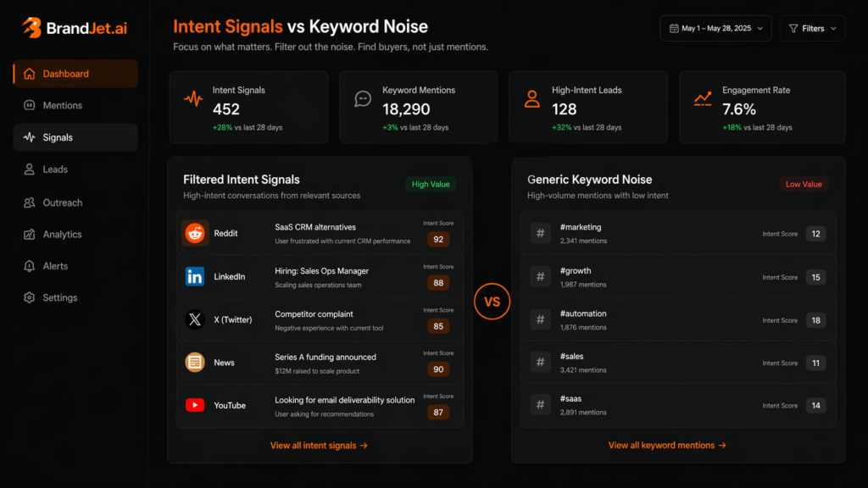Click the hash icon beside #marketing
The width and height of the screenshot is (868, 488).
click(x=540, y=234)
